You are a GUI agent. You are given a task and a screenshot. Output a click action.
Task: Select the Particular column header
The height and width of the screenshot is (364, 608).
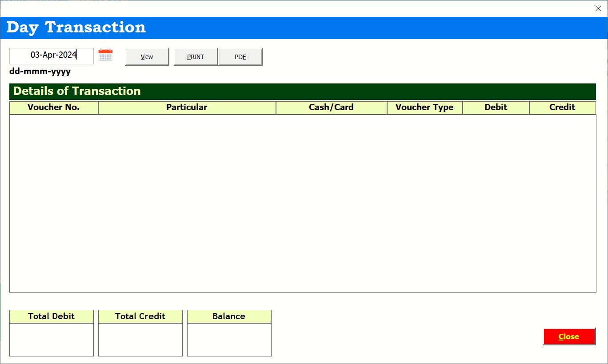(187, 107)
